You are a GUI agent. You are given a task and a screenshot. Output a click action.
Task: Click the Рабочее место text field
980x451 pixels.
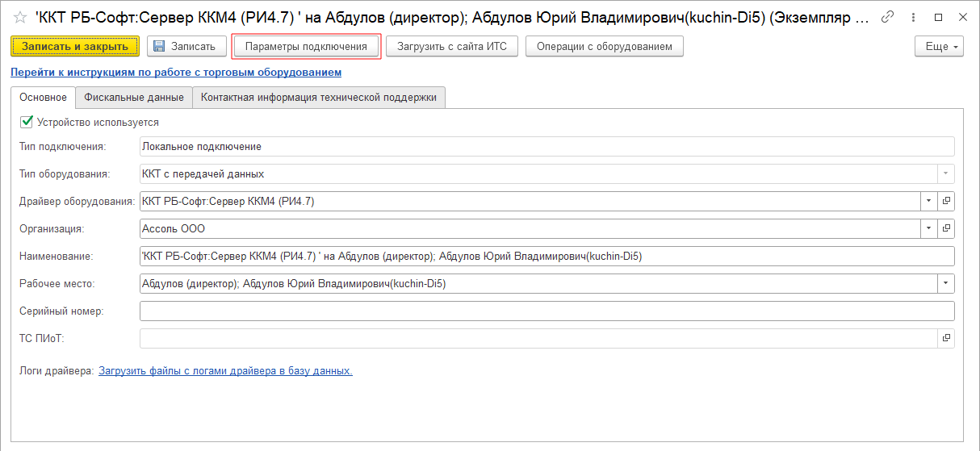[538, 283]
